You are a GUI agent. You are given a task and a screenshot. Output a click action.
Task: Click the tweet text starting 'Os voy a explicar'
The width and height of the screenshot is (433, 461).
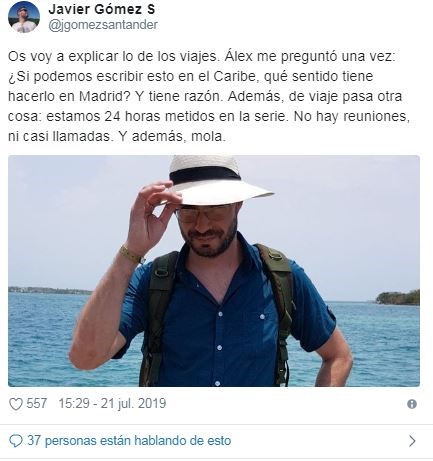coord(208,96)
